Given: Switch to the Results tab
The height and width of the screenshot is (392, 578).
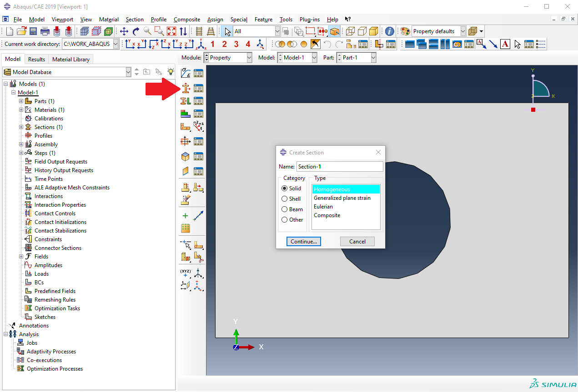Looking at the screenshot, I should click(36, 59).
